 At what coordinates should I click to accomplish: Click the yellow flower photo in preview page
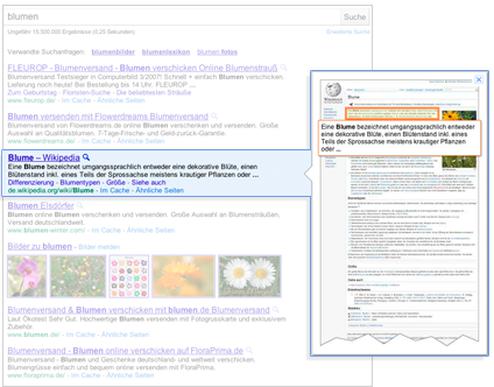[x=459, y=115]
